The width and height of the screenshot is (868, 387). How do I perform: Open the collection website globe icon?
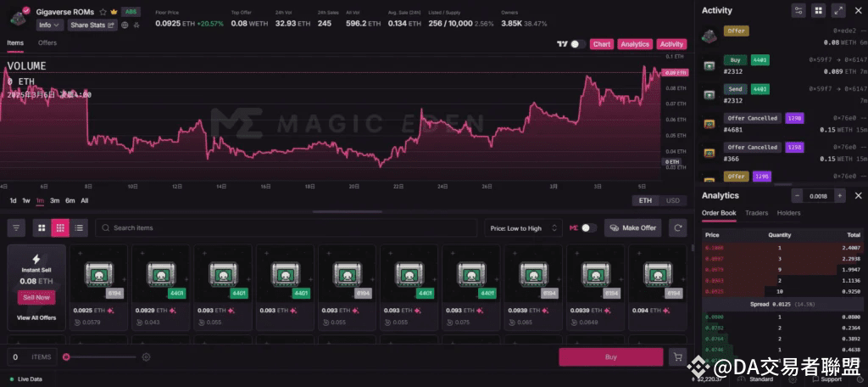[x=125, y=25]
